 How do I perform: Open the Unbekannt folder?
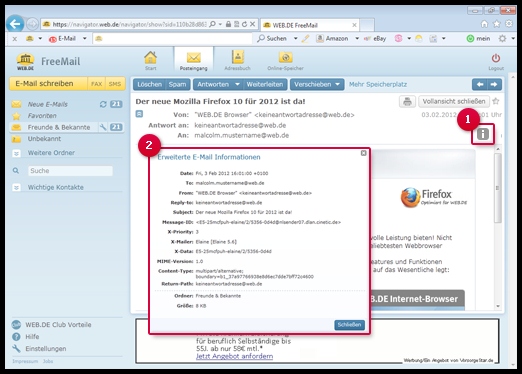[44, 139]
